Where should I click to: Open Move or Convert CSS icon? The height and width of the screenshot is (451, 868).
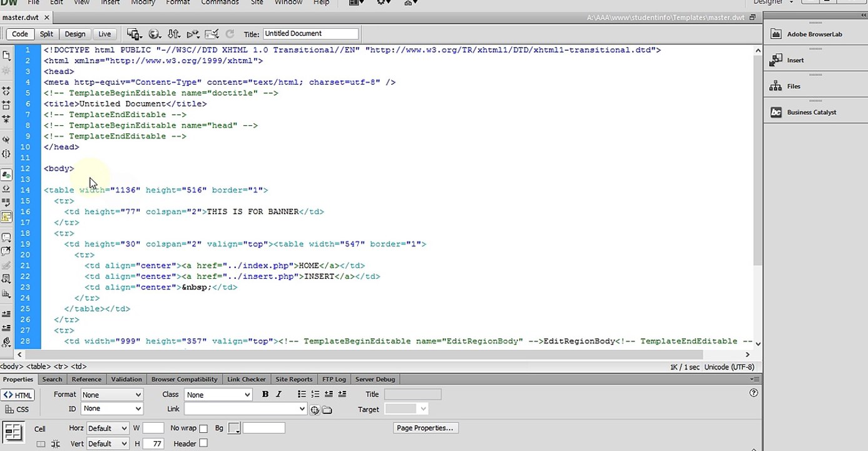click(x=6, y=293)
